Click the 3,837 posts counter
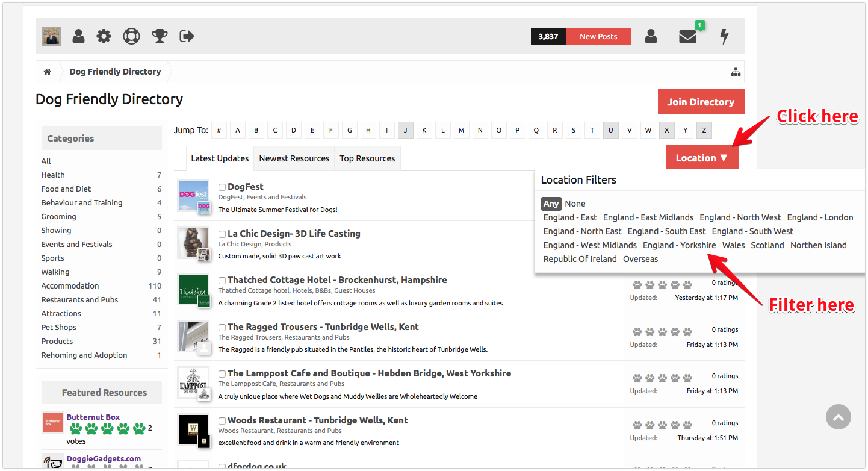This screenshot has height=471, width=868. point(548,36)
